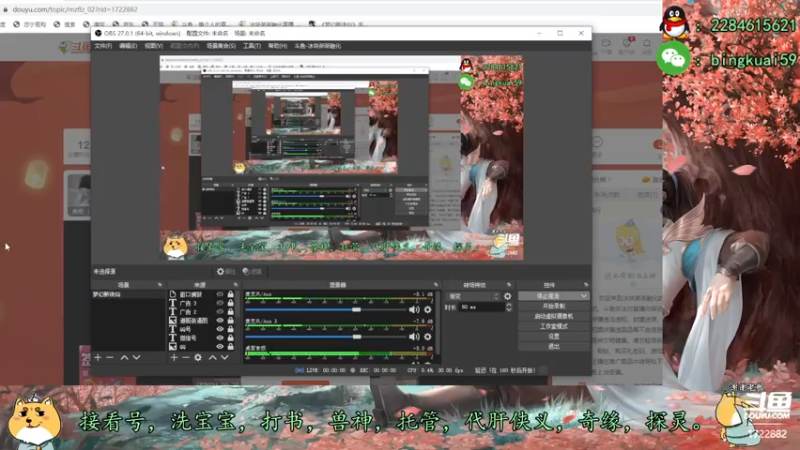Click the transition duration 50 ms field
Image resolution: width=800 pixels, height=450 pixels.
click(481, 307)
